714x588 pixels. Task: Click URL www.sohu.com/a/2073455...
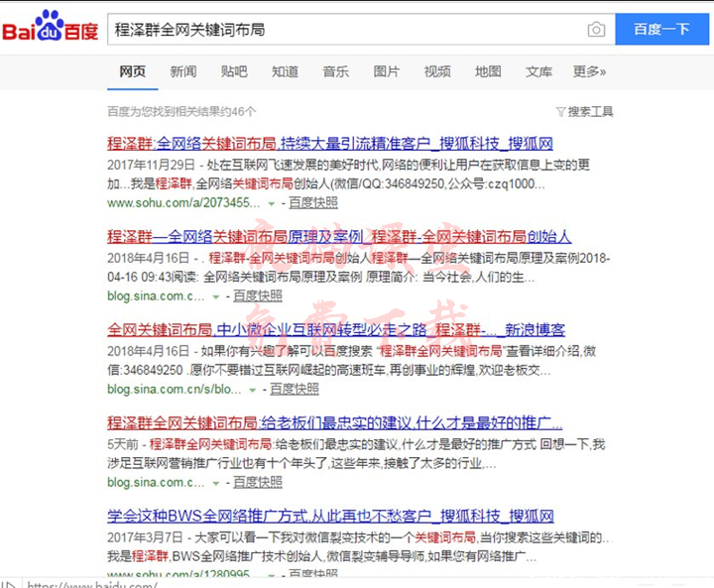[x=183, y=202]
